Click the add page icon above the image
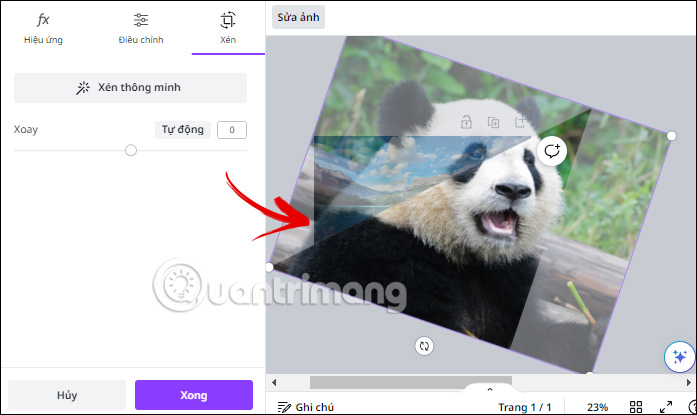Screen dimensions: 697x415 pos(520,122)
